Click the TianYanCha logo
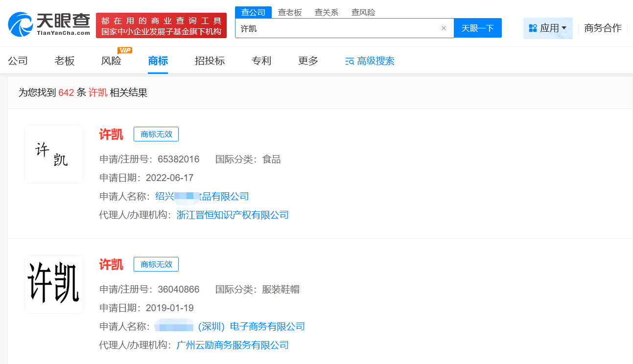This screenshot has height=364, width=633. [49, 24]
